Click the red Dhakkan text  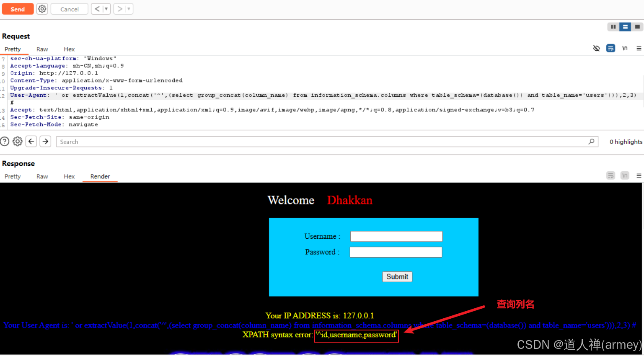(350, 200)
